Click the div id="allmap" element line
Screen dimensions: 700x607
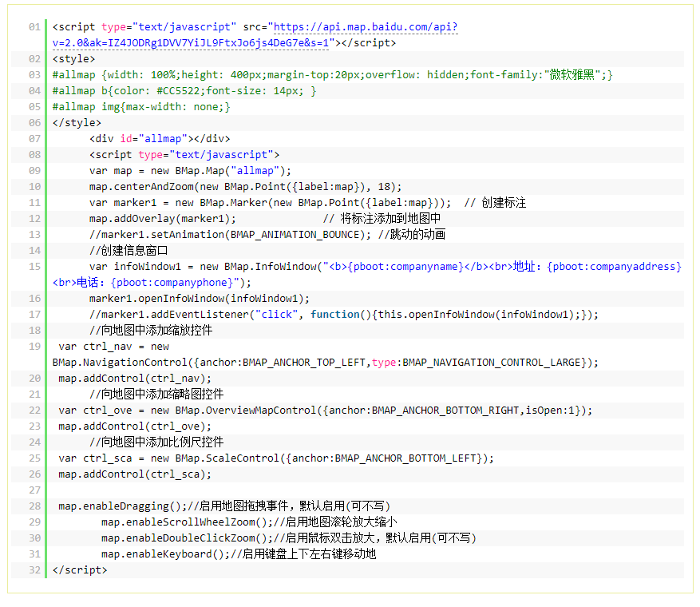pos(160,139)
